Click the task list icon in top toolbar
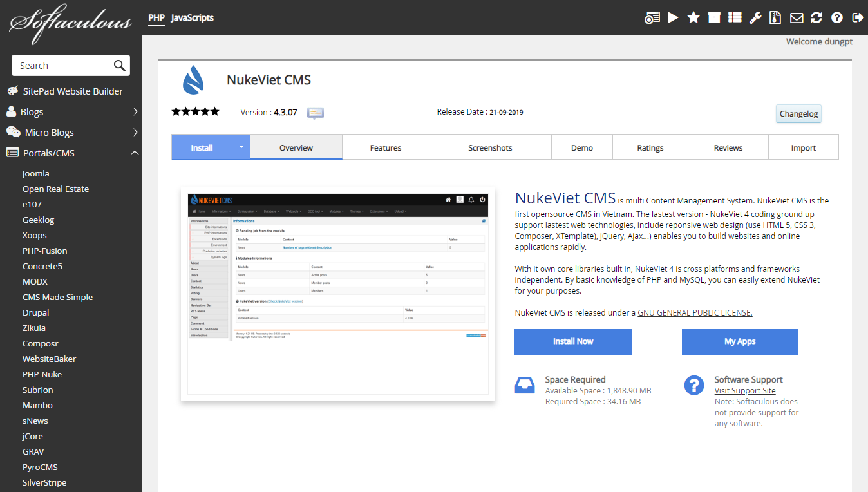The height and width of the screenshot is (492, 868). point(735,17)
